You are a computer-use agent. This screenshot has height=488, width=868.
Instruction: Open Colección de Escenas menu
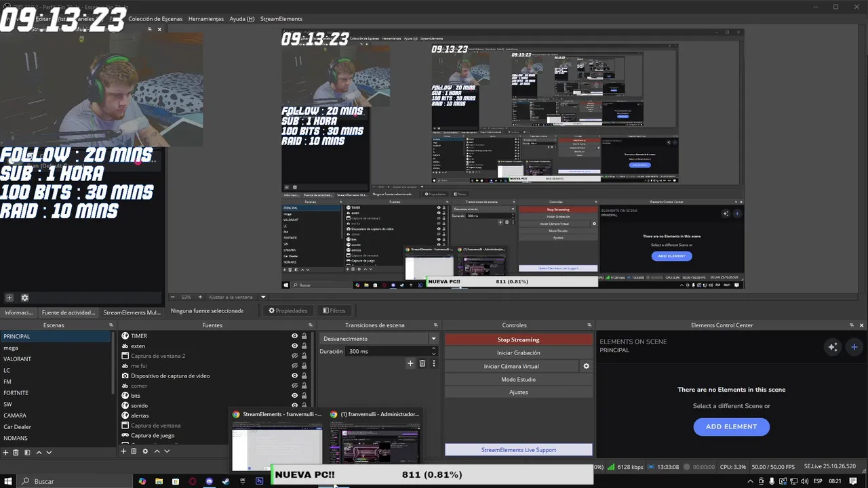[155, 19]
